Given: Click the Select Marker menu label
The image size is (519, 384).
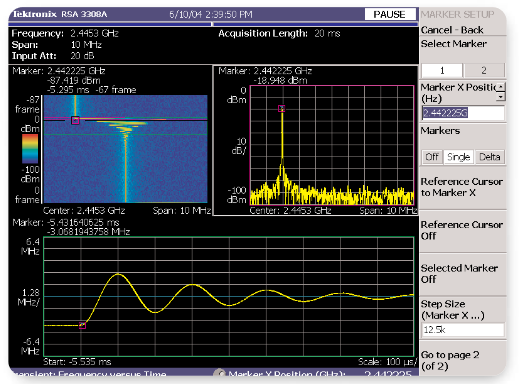Looking at the screenshot, I should pos(454,44).
